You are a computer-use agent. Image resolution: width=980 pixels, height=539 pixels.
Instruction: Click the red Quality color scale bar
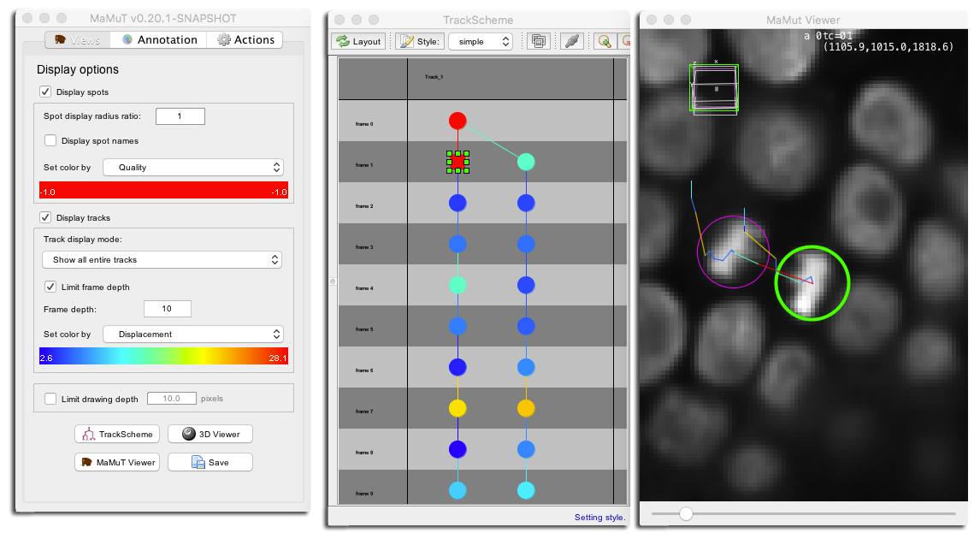coord(163,190)
